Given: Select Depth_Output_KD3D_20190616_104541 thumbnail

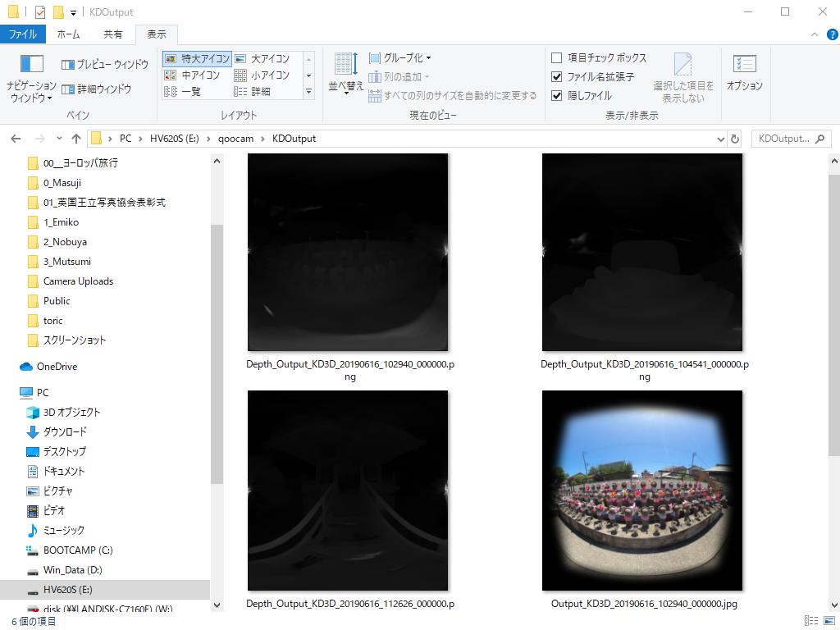Looking at the screenshot, I should 642,253.
